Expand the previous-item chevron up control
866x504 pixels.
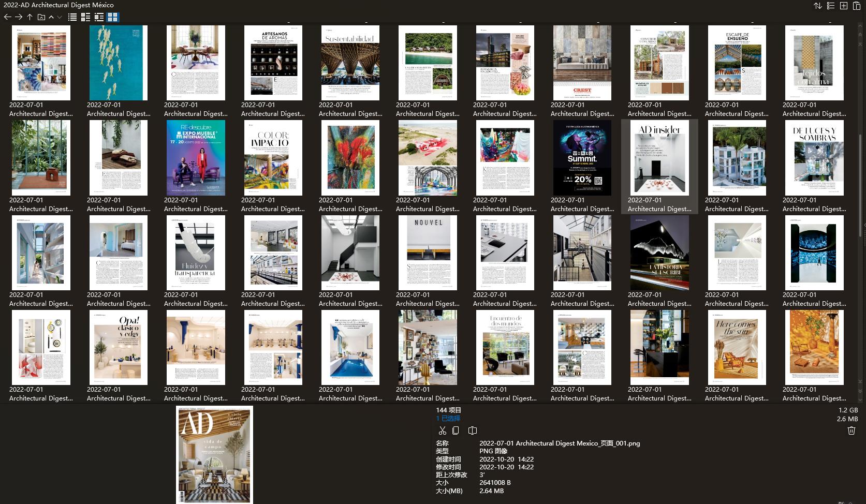tap(51, 17)
